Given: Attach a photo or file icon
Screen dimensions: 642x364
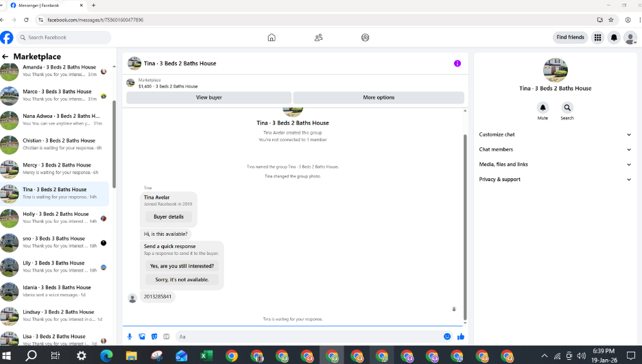Looking at the screenshot, I should (x=142, y=337).
